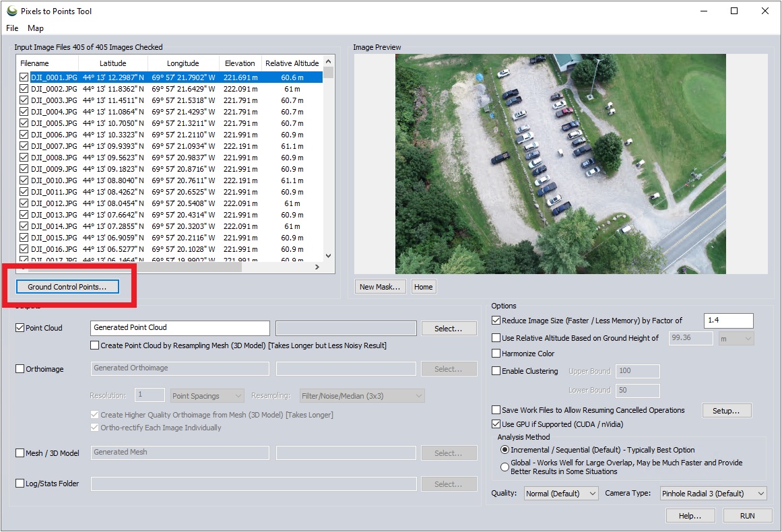Enable the Mesh / 3D Model checkbox
Screen dimensions: 782x532
click(x=20, y=453)
